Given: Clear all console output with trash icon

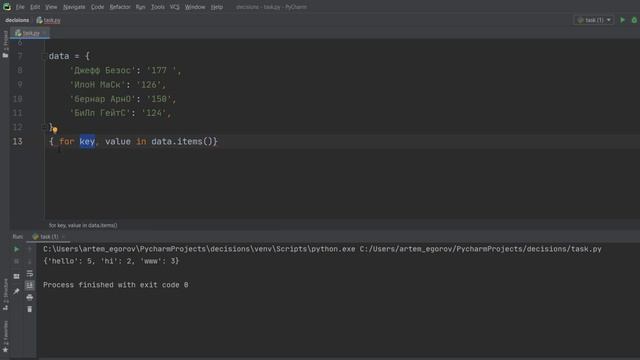Looking at the screenshot, I should (29, 309).
